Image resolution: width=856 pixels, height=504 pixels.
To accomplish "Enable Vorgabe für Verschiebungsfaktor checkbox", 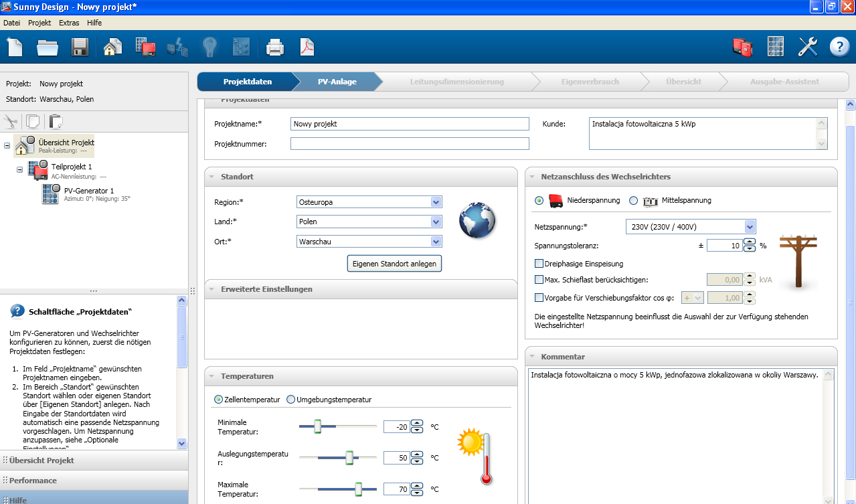I will [539, 298].
